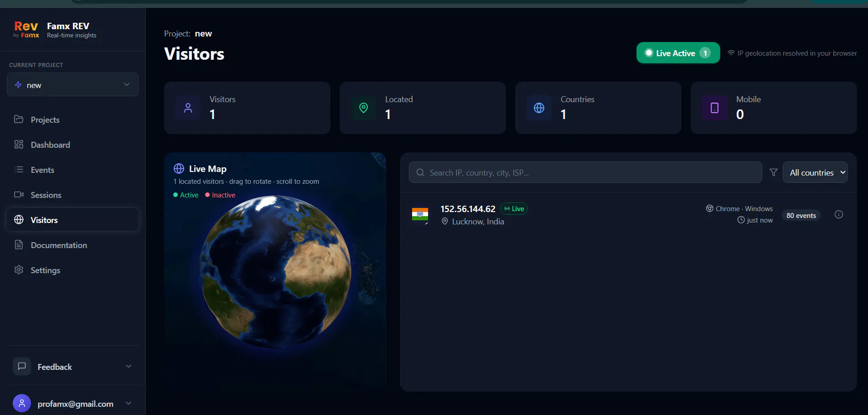Viewport: 868px width, 415px height.
Task: Click the clock icon beside 'just now'
Action: point(741,220)
